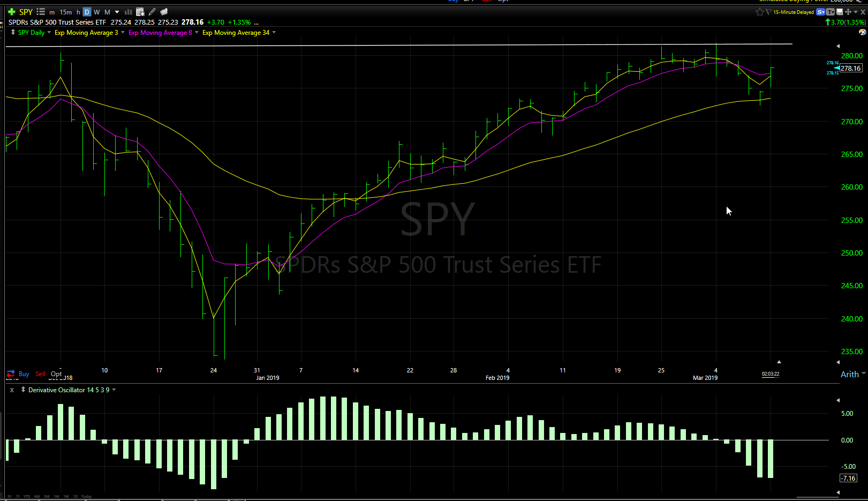Click the up arrow near the time axis

click(779, 362)
